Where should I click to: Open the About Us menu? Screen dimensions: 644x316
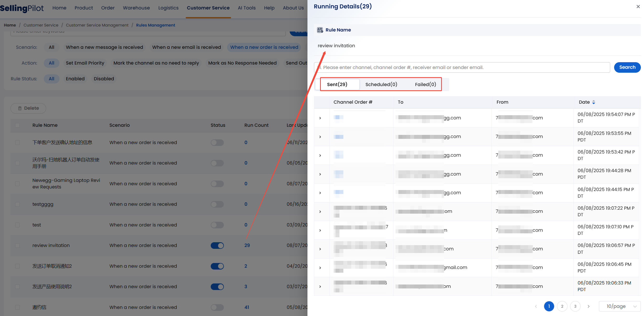(293, 8)
